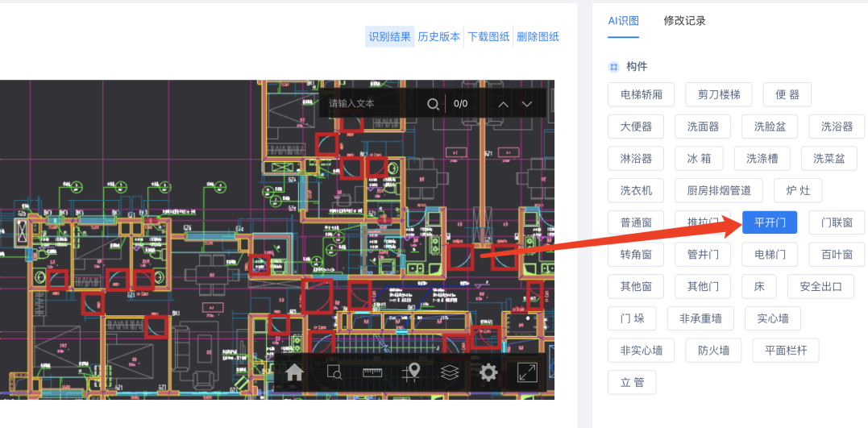The image size is (868, 428).
Task: Highlight the 平面栏杆 component tag
Action: [786, 351]
